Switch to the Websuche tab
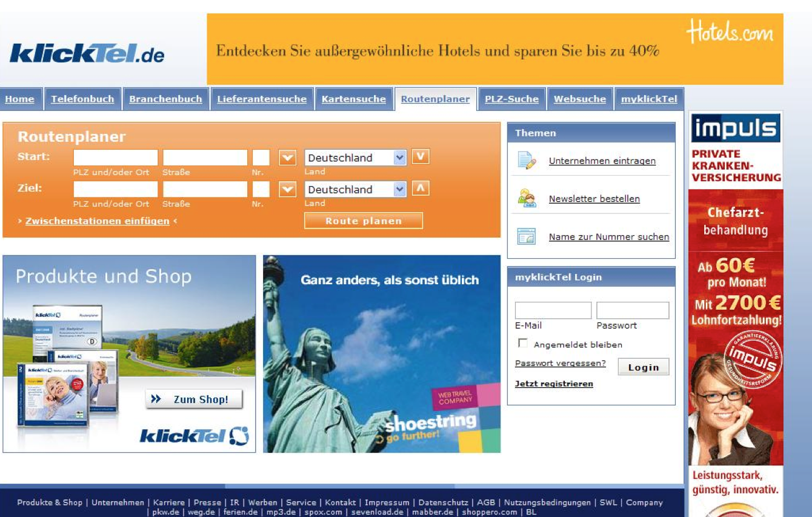The width and height of the screenshot is (812, 517). coord(579,99)
